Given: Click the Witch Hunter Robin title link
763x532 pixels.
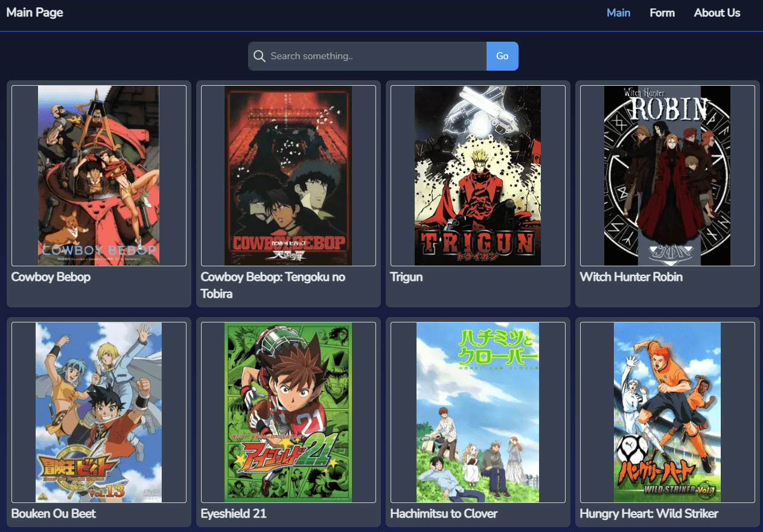Looking at the screenshot, I should click(631, 277).
